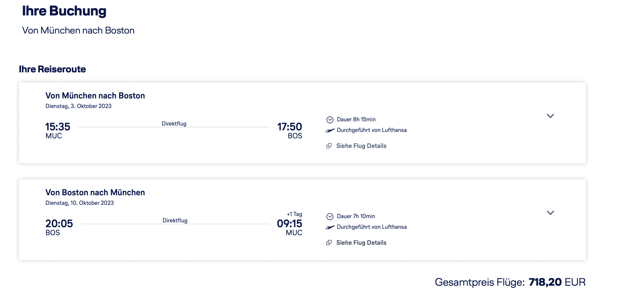Click the external-link icon for Munich–Boston flight details
Screen dimensions: 644x299
click(x=329, y=146)
